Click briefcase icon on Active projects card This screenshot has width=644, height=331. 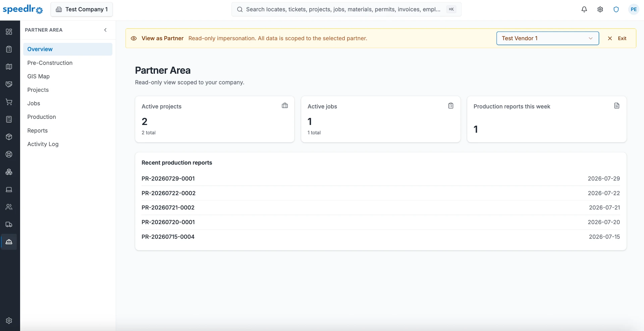coord(285,106)
